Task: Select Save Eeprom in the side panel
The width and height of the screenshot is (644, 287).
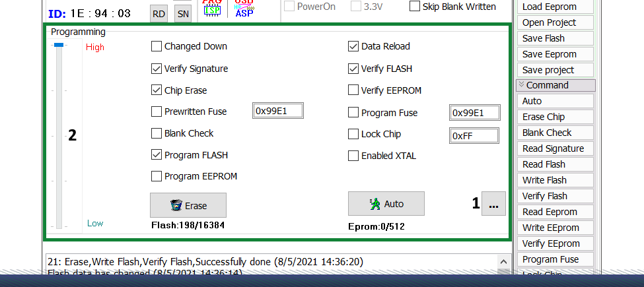Action: coord(549,54)
